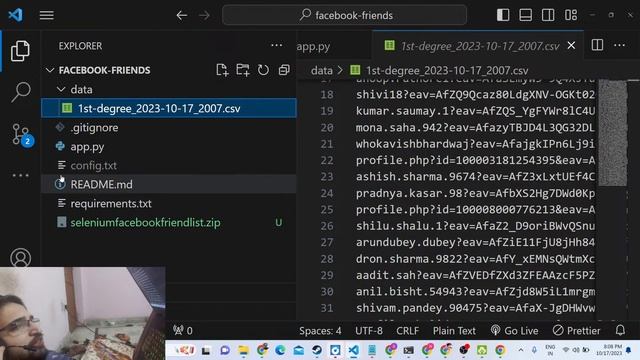Open Source Control view with 2 changes
Screen dimensions: 640x360
(22, 135)
